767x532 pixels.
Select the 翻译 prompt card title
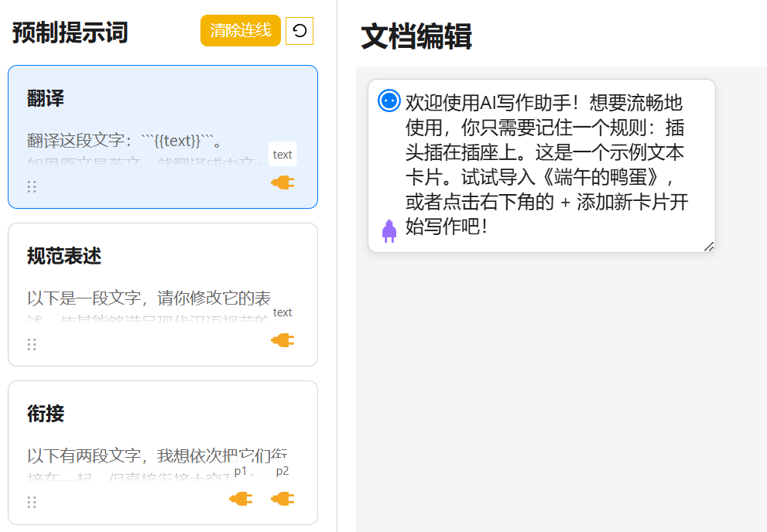46,98
